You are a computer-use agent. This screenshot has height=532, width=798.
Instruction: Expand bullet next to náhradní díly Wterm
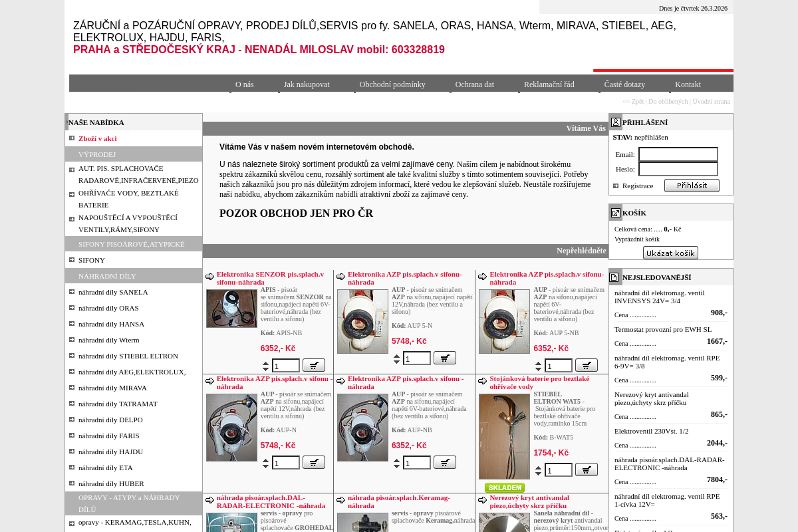click(x=72, y=340)
